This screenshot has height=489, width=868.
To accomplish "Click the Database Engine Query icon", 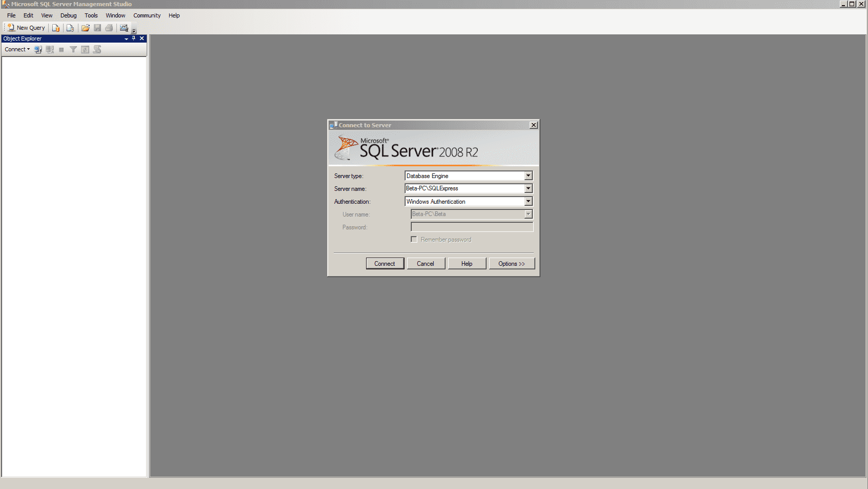I will (x=56, y=28).
